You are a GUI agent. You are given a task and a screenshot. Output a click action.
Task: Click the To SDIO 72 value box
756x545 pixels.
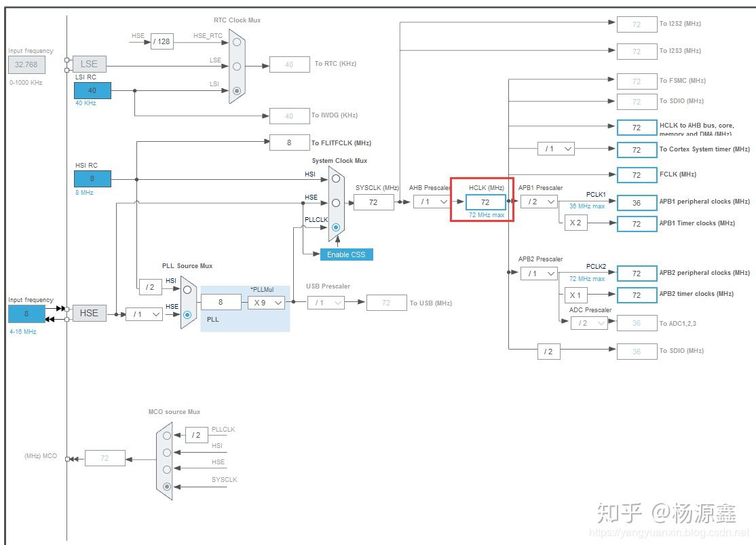637,101
